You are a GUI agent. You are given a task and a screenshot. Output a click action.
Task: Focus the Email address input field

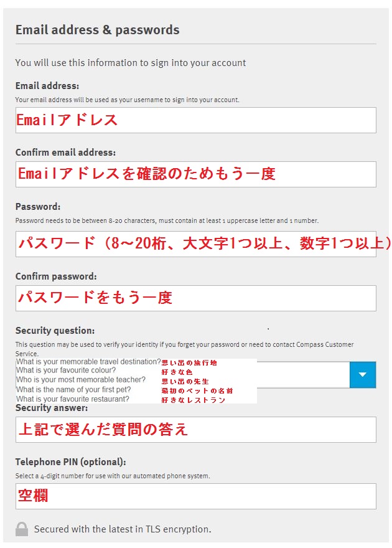[195, 120]
